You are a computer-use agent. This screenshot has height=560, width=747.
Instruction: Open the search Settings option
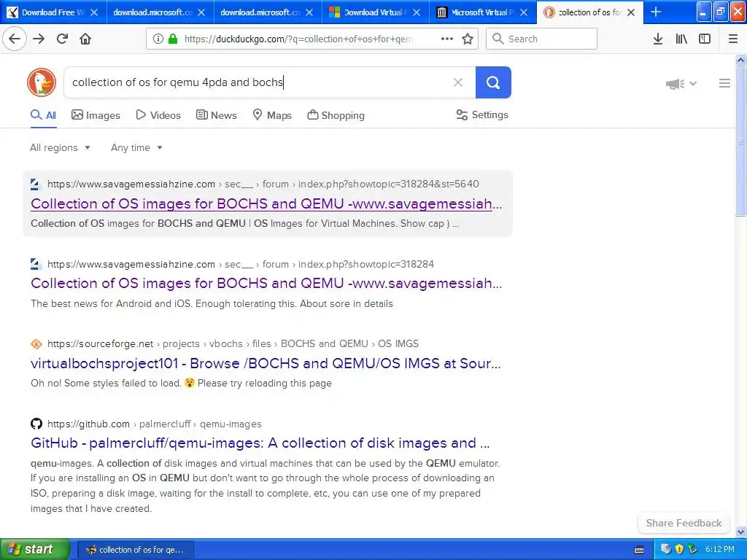point(482,114)
